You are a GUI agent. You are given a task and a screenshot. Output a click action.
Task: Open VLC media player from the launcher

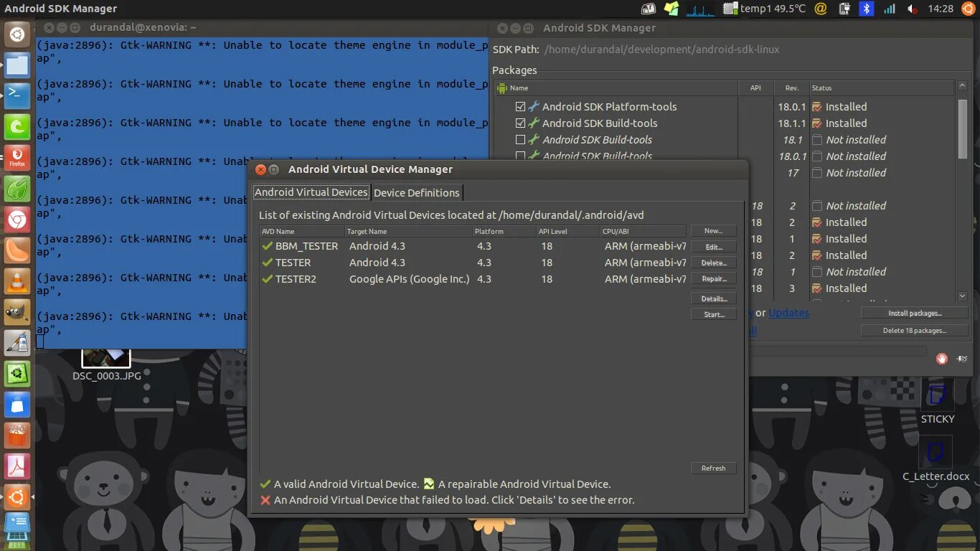point(17,282)
